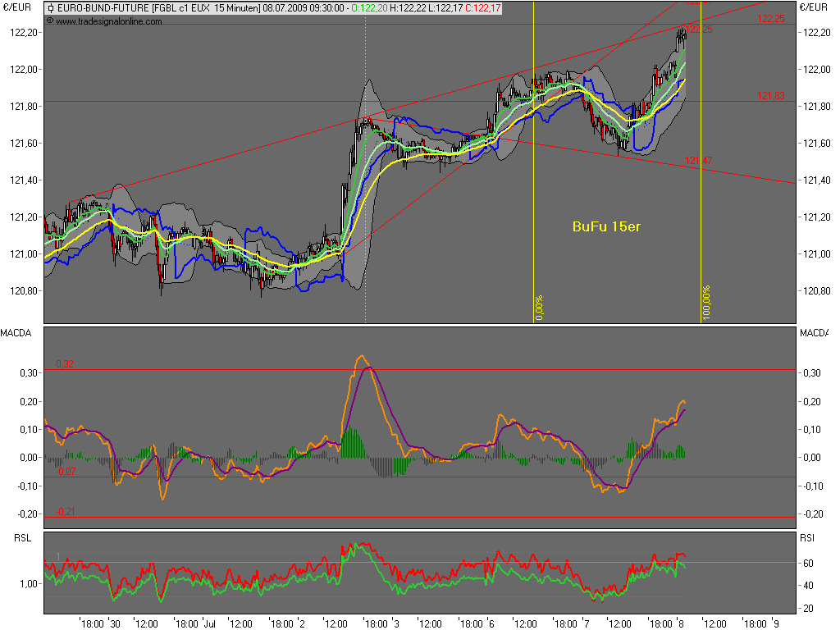Click the 60 tick on RSI right axis
This screenshot has height=630, width=840.
[808, 564]
